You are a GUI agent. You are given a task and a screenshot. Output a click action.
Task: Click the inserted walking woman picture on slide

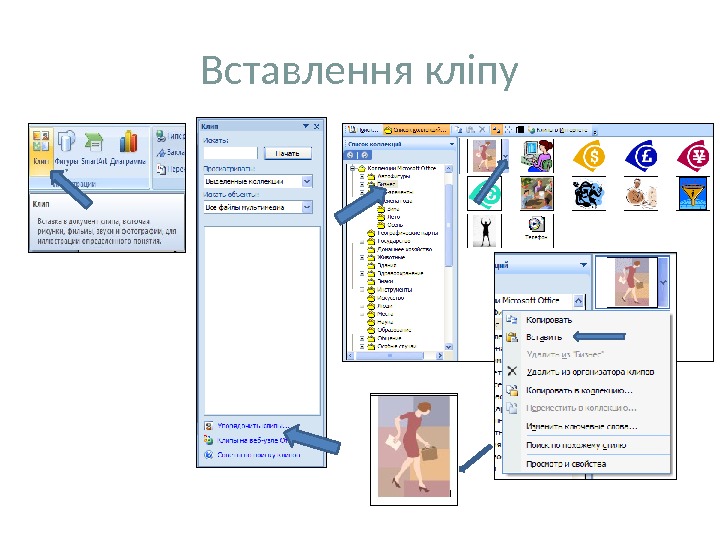click(414, 449)
